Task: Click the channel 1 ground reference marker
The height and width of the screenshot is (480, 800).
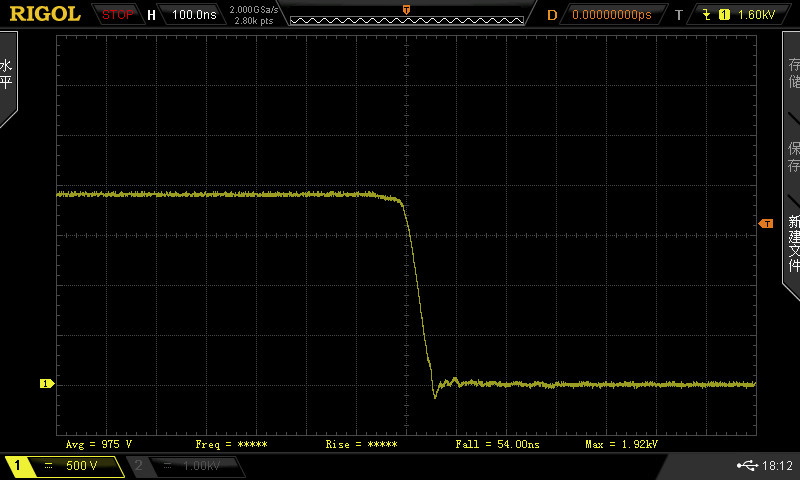Action: (x=45, y=383)
